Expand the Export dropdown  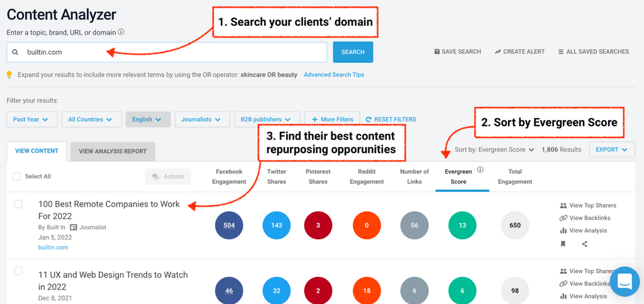click(x=611, y=149)
